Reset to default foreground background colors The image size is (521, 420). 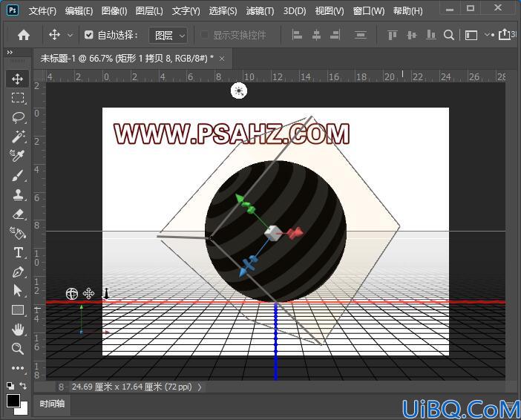[10, 386]
